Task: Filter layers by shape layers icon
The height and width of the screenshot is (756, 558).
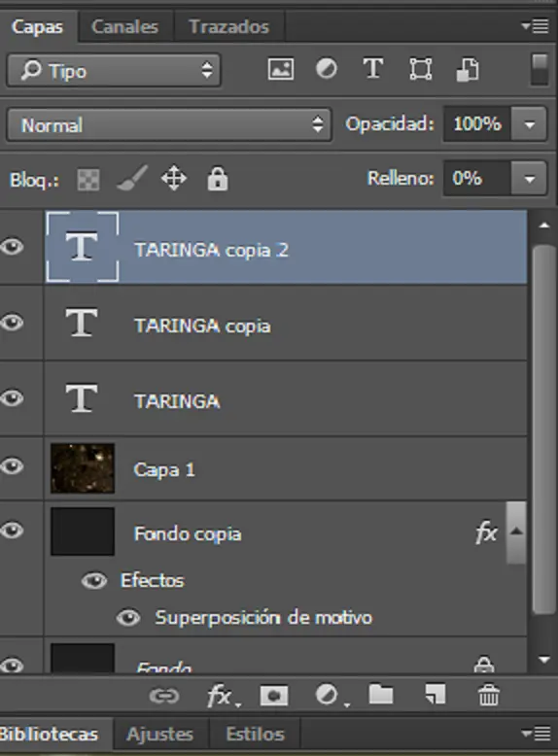Action: [421, 69]
